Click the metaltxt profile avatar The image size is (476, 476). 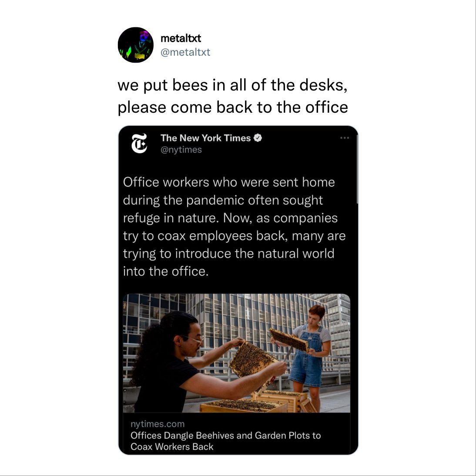136,45
